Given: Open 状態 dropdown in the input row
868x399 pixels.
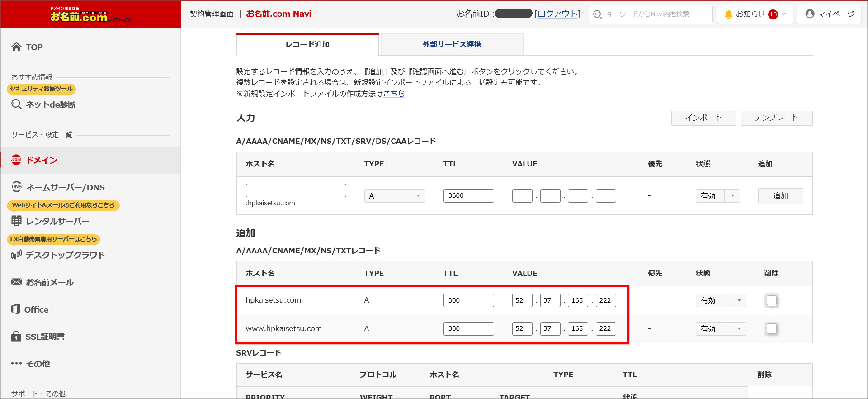Looking at the screenshot, I should coord(717,196).
